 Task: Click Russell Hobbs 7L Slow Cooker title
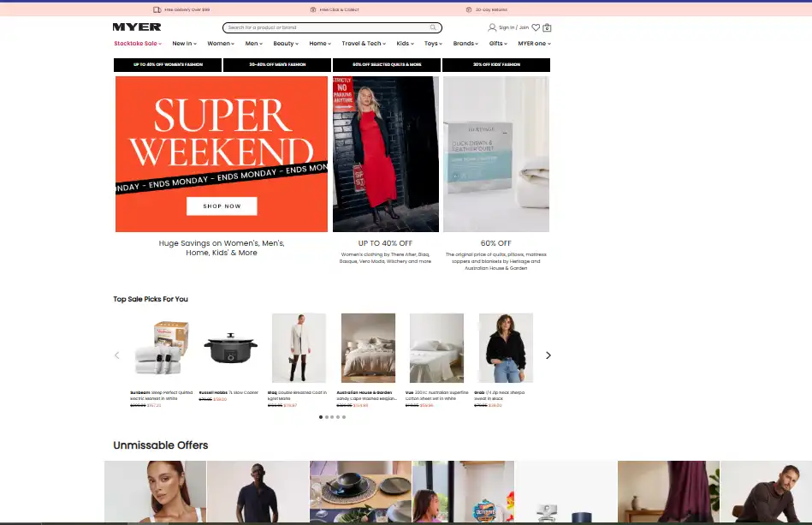(x=228, y=392)
